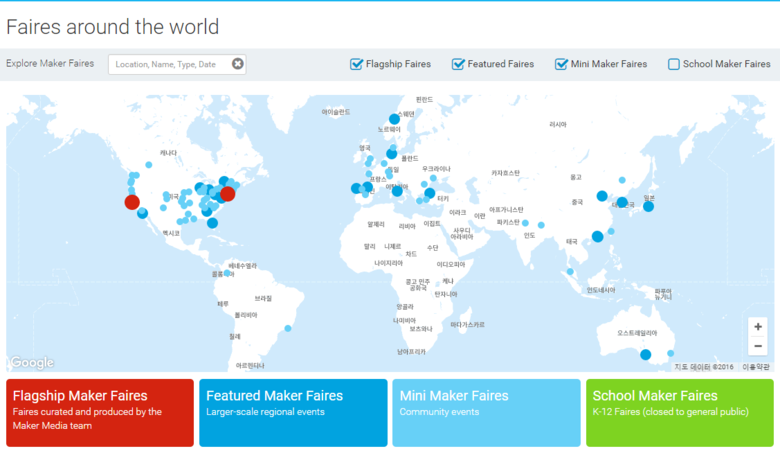Image resolution: width=780 pixels, height=451 pixels.
Task: Click the Google logo on the map
Action: click(x=32, y=362)
